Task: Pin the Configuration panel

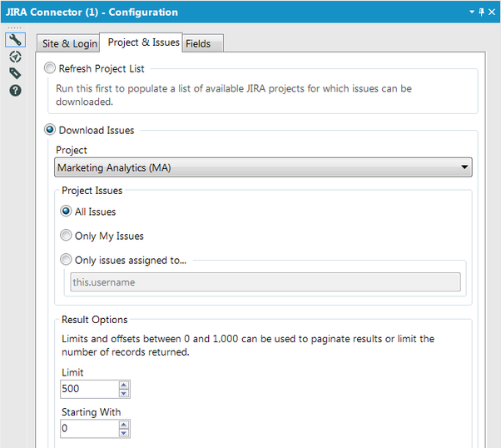Action: click(x=481, y=12)
